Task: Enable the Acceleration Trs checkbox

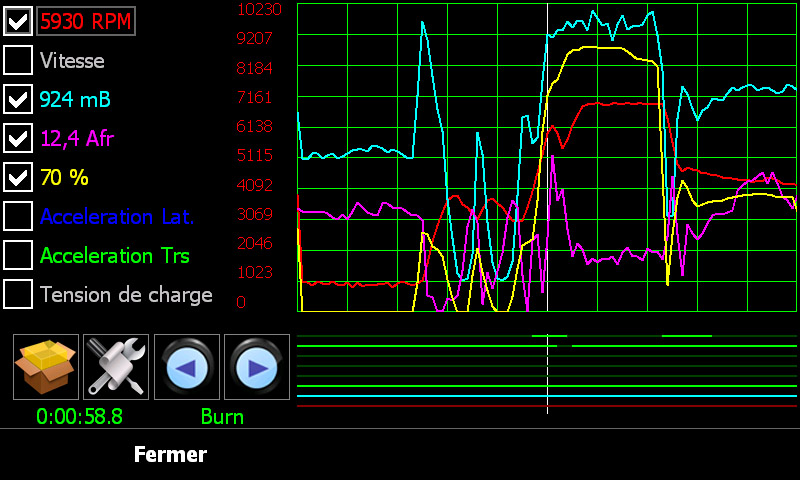Action: click(x=18, y=255)
